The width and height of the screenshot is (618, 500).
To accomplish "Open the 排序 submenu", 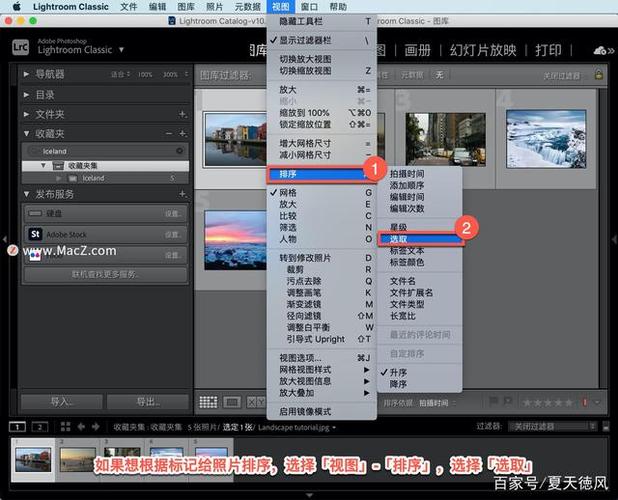I will (x=322, y=174).
